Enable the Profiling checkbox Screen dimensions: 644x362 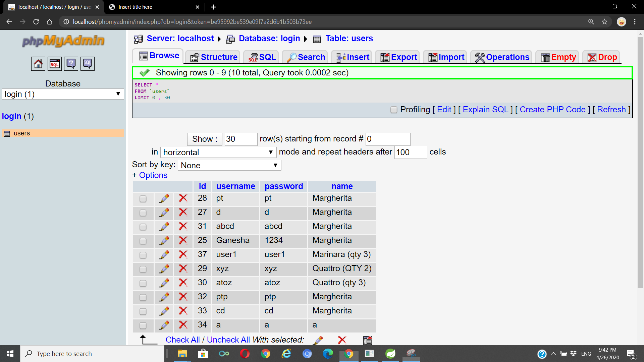pyautogui.click(x=394, y=110)
